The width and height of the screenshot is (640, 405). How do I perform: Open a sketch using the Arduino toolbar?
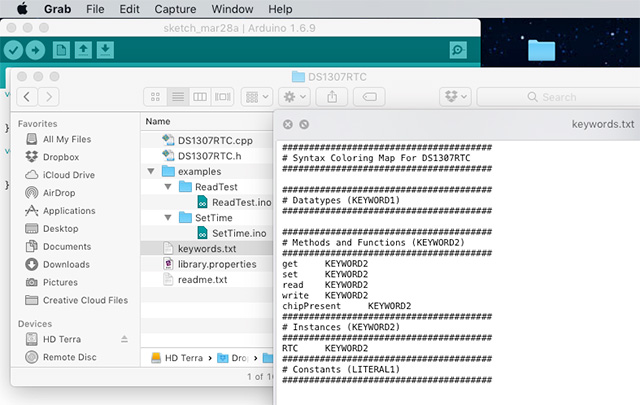tap(83, 50)
